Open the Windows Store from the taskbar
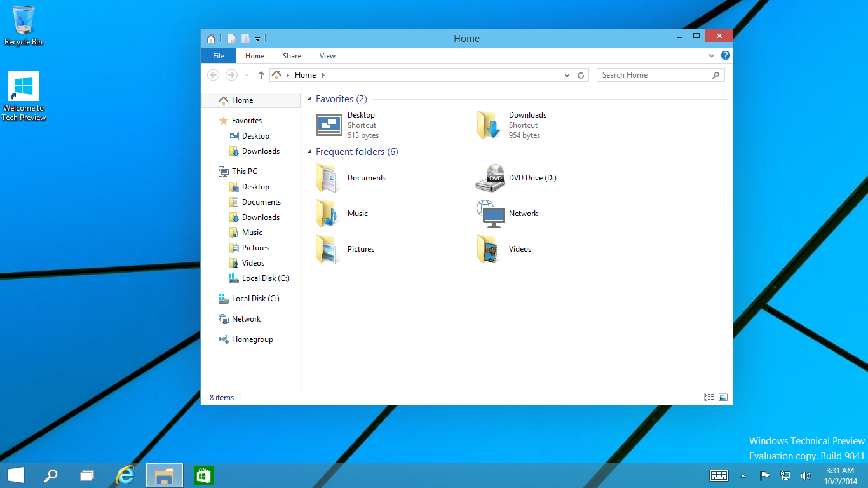This screenshot has height=488, width=868. (203, 475)
